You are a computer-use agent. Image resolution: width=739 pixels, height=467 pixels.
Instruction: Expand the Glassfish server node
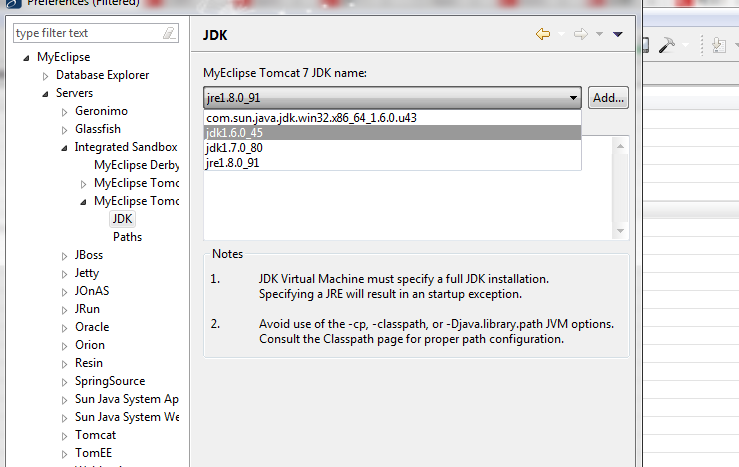65,130
